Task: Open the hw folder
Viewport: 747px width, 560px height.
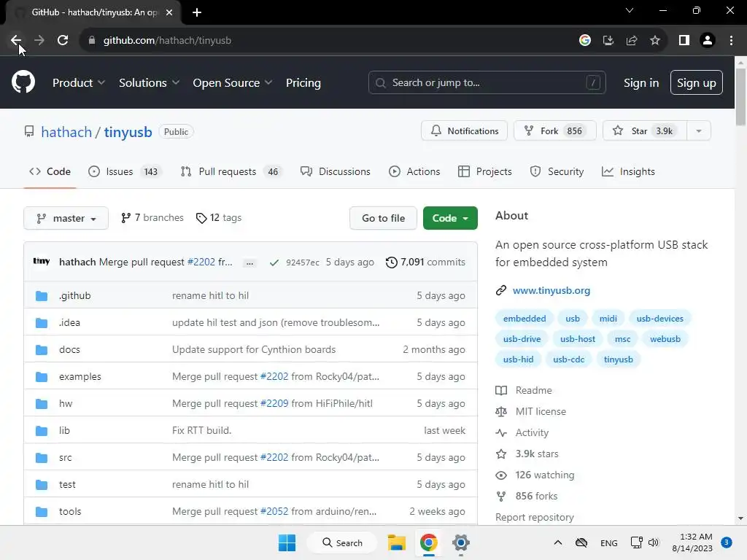Action: [x=66, y=403]
